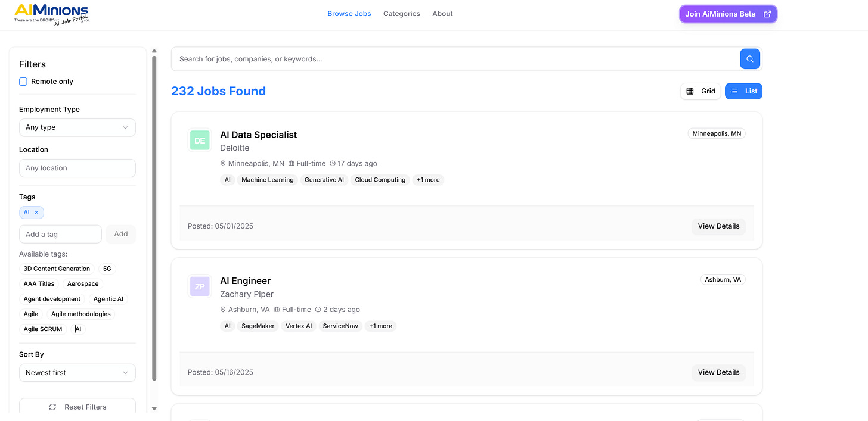Image resolution: width=868 pixels, height=421 pixels.
Task: Click the SageMaker tag
Action: (258, 326)
